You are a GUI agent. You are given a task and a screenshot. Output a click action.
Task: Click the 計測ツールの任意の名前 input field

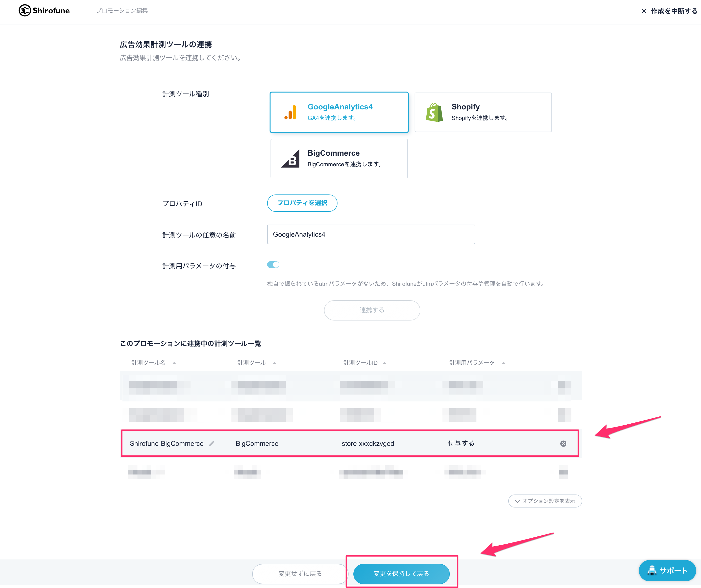pos(371,234)
